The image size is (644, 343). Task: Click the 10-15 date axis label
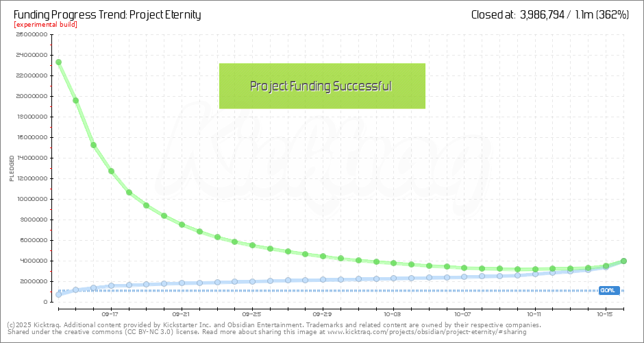tap(605, 315)
